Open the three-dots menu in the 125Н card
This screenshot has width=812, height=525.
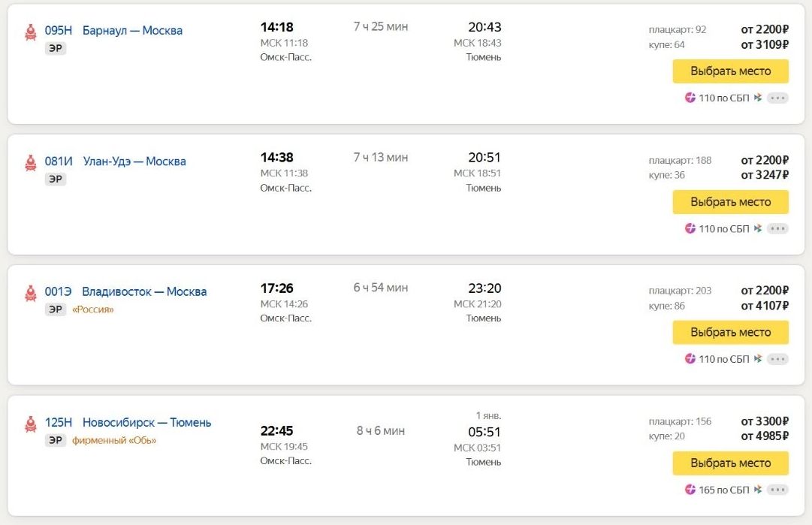[777, 490]
